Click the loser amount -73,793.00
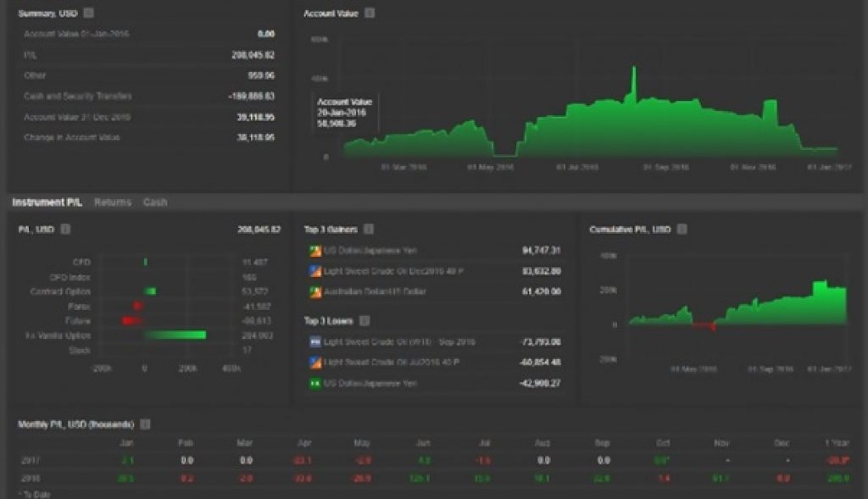The image size is (868, 499). (x=540, y=342)
